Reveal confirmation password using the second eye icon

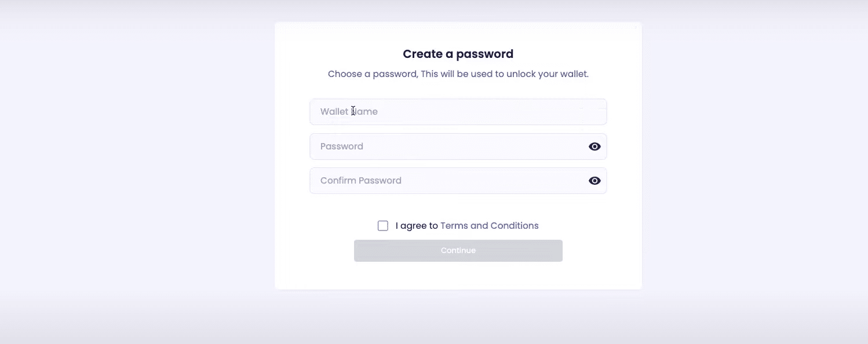[x=595, y=181]
